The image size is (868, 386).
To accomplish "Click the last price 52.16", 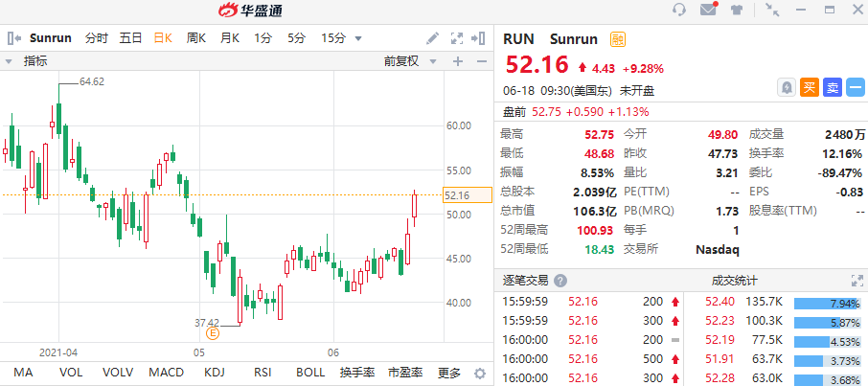I will click(x=537, y=65).
